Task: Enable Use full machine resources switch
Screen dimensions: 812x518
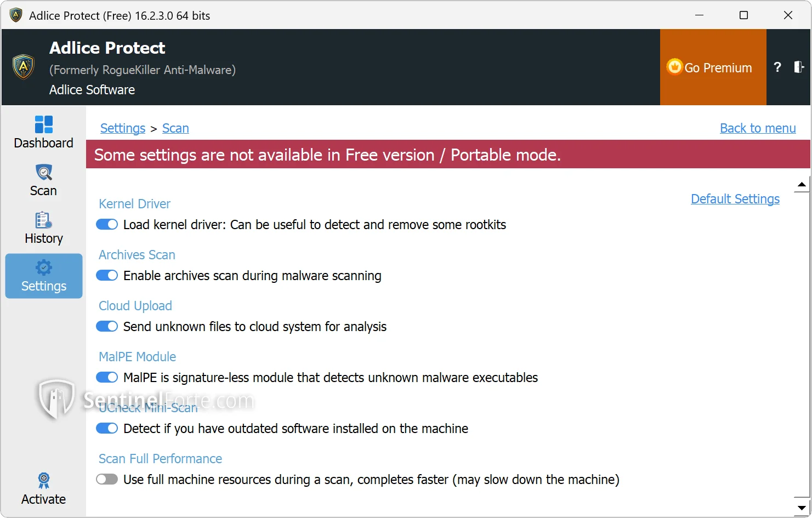Action: pos(107,480)
